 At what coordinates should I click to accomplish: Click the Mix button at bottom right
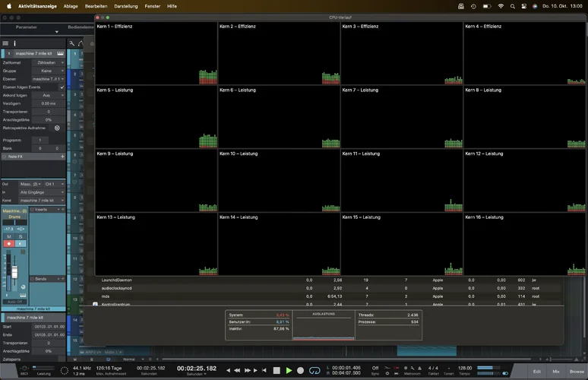click(x=556, y=371)
